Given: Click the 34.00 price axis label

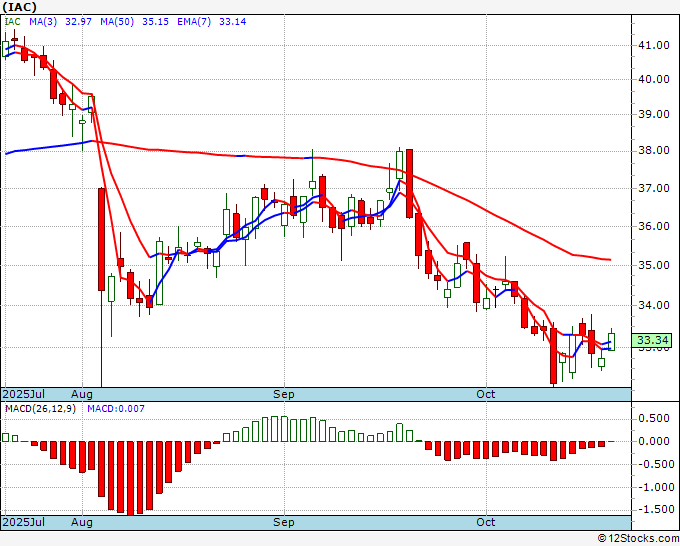Looking at the screenshot, I should pyautogui.click(x=654, y=305).
